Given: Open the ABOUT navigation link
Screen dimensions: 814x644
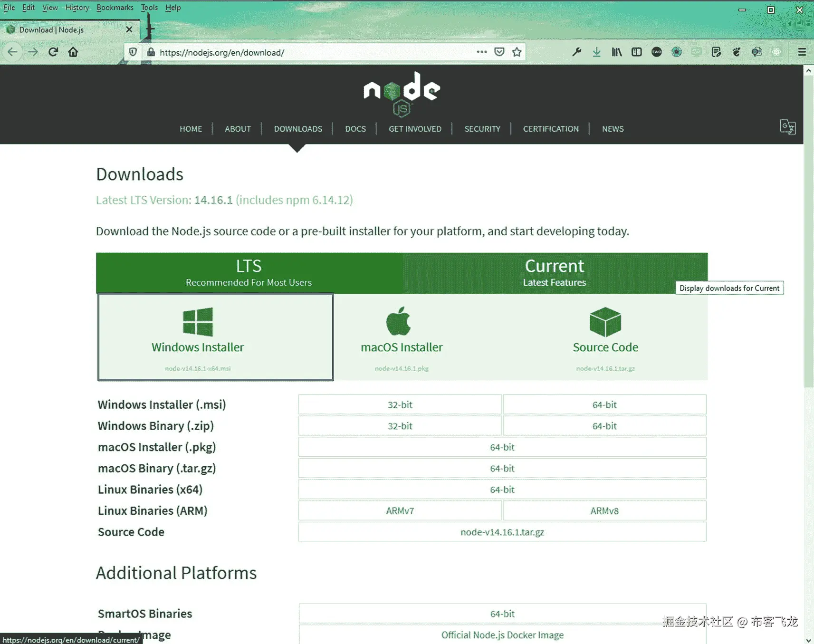Looking at the screenshot, I should (x=238, y=129).
